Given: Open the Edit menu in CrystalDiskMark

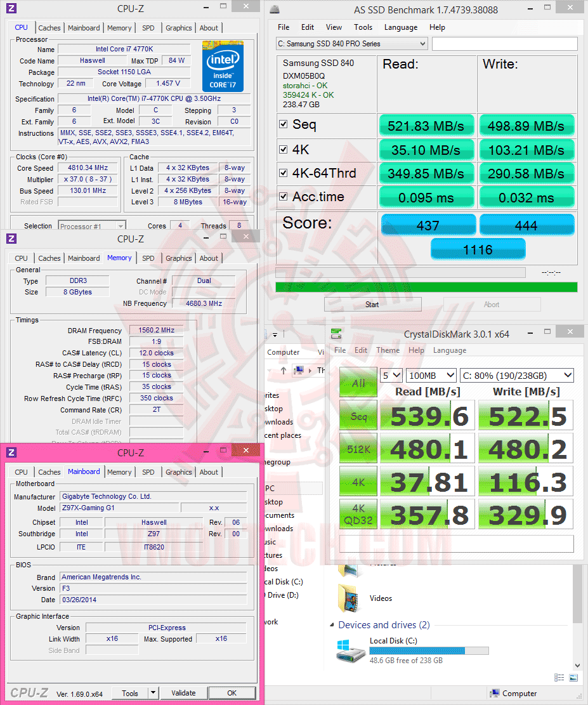Looking at the screenshot, I should [360, 350].
